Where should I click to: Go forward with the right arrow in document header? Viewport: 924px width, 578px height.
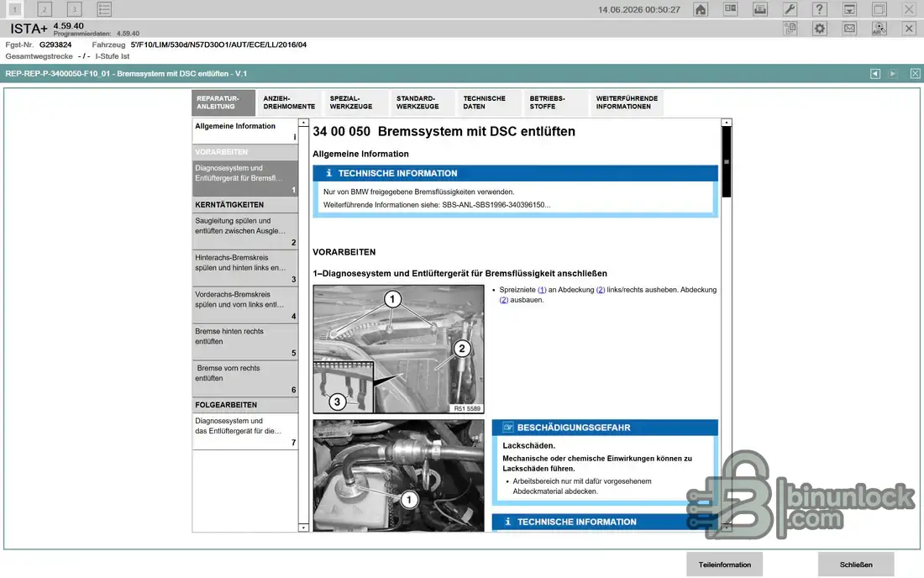pos(894,74)
